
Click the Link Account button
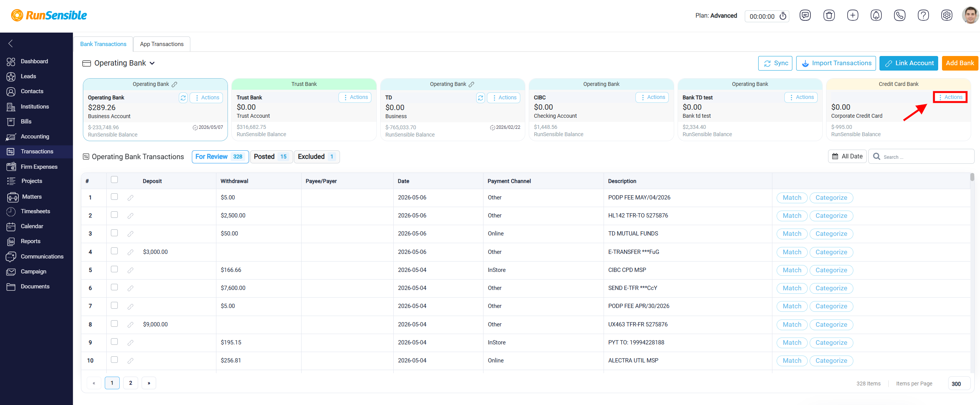(909, 63)
